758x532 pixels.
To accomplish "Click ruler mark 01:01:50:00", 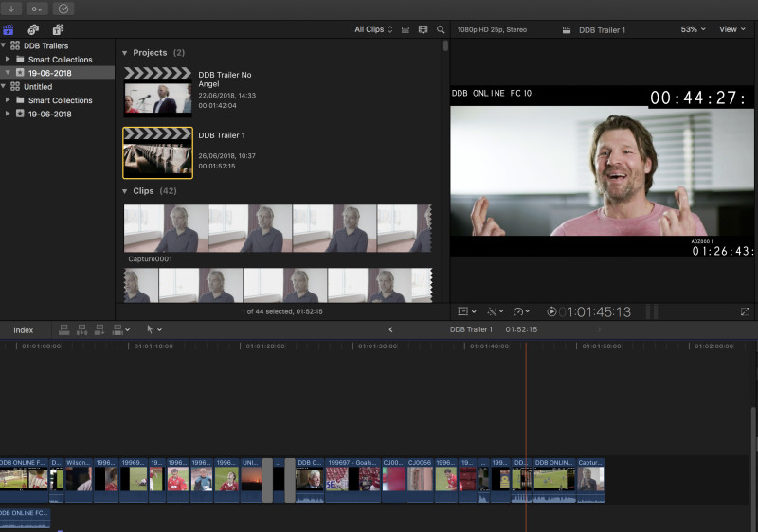I will point(602,346).
